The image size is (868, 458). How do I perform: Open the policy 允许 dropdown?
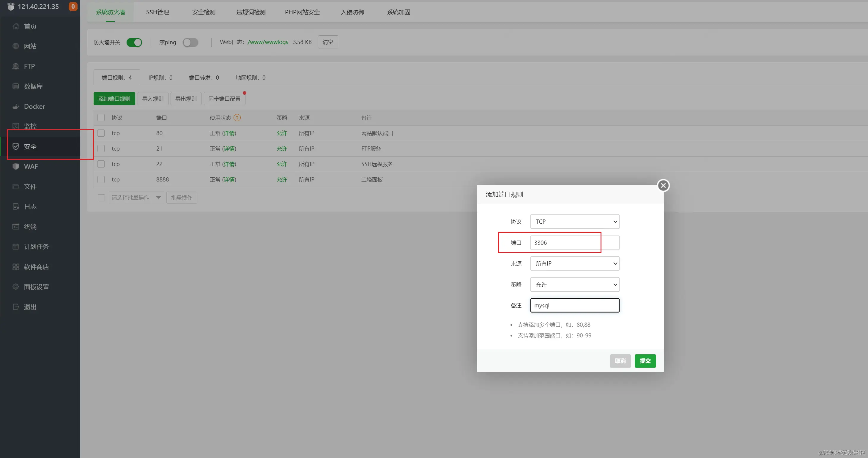pyautogui.click(x=574, y=285)
